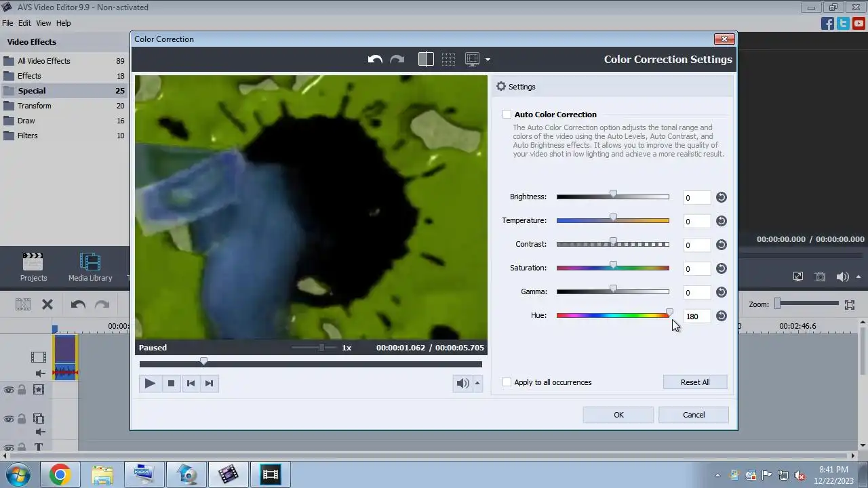Screen dimensions: 868x488
Task: Open the View menu
Action: tap(43, 23)
